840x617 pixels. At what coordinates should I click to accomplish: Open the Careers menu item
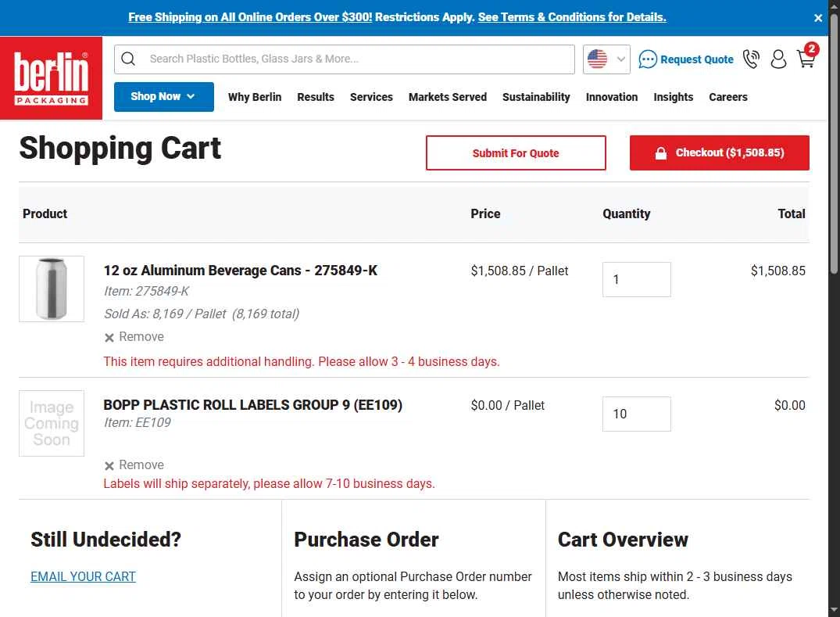(x=727, y=97)
